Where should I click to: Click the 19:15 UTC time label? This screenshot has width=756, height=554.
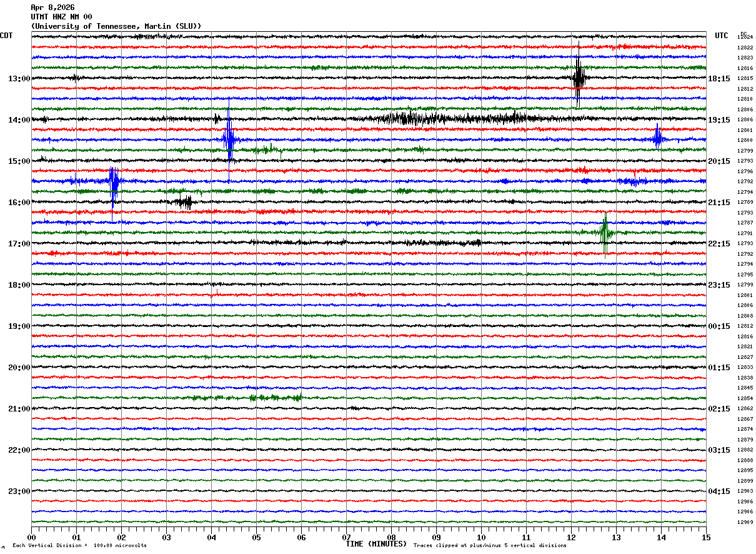tap(719, 119)
